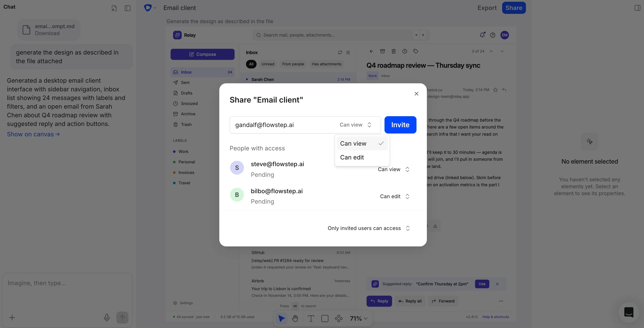Click Use on the suggested reply
The image size is (644, 328).
click(x=482, y=284)
